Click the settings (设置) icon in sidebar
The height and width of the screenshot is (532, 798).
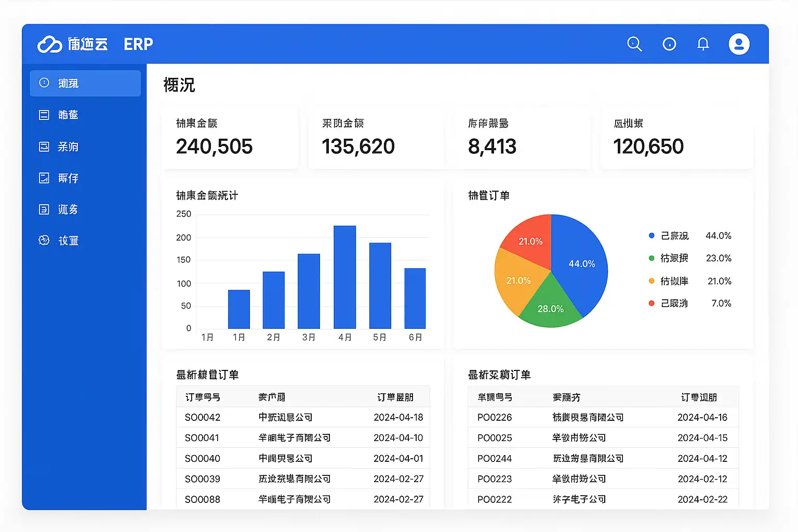coord(44,240)
